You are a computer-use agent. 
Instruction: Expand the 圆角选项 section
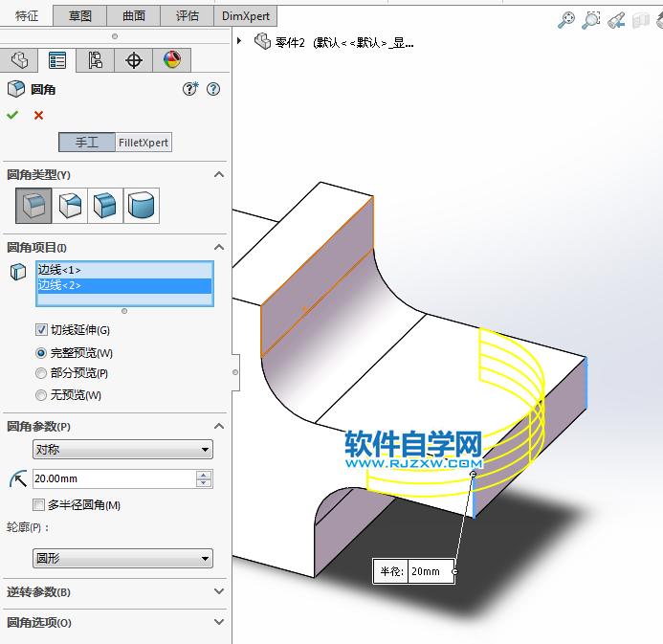click(219, 622)
